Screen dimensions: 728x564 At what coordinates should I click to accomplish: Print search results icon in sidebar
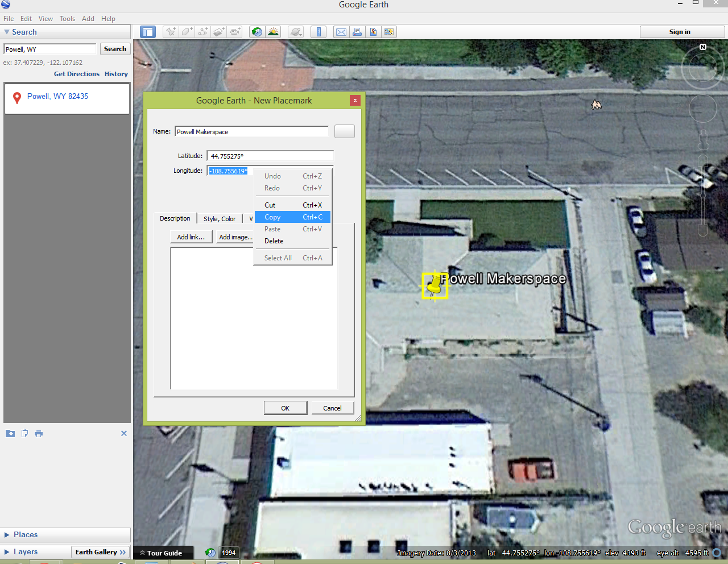pyautogui.click(x=39, y=433)
